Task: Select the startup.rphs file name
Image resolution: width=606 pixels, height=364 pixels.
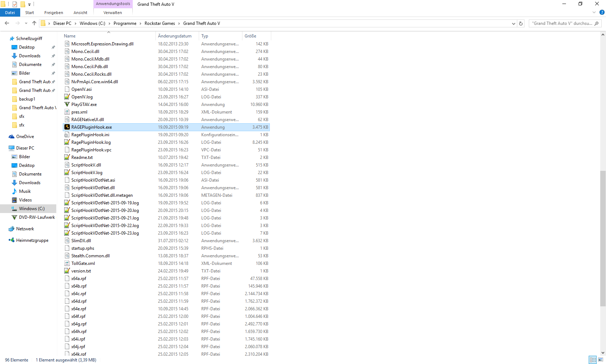Action: 83,248
